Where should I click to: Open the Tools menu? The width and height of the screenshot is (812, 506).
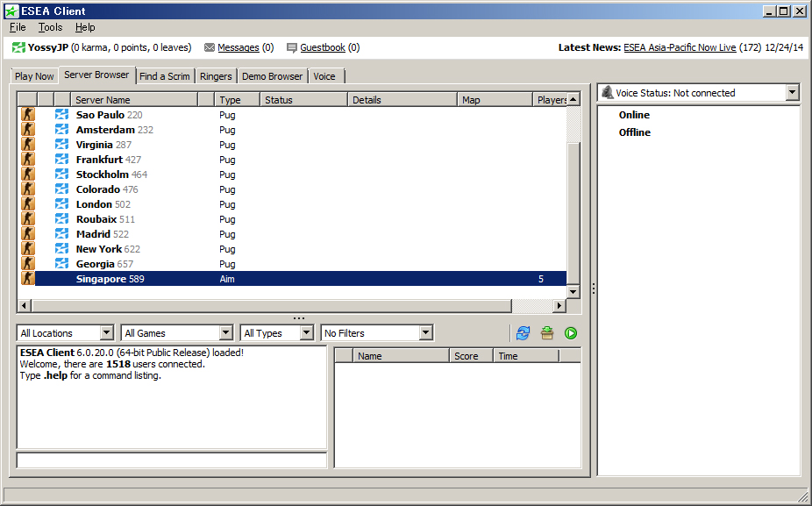click(x=50, y=27)
